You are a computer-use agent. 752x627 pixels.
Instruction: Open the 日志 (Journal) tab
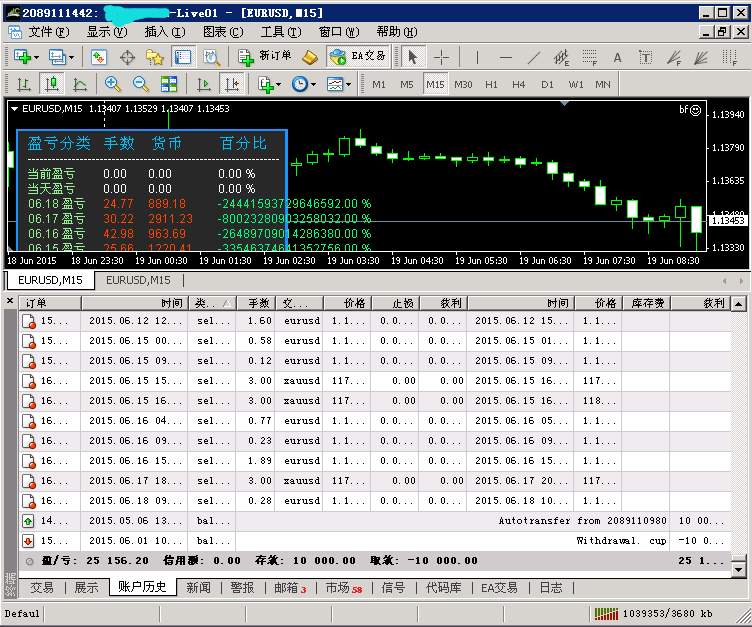(551, 588)
